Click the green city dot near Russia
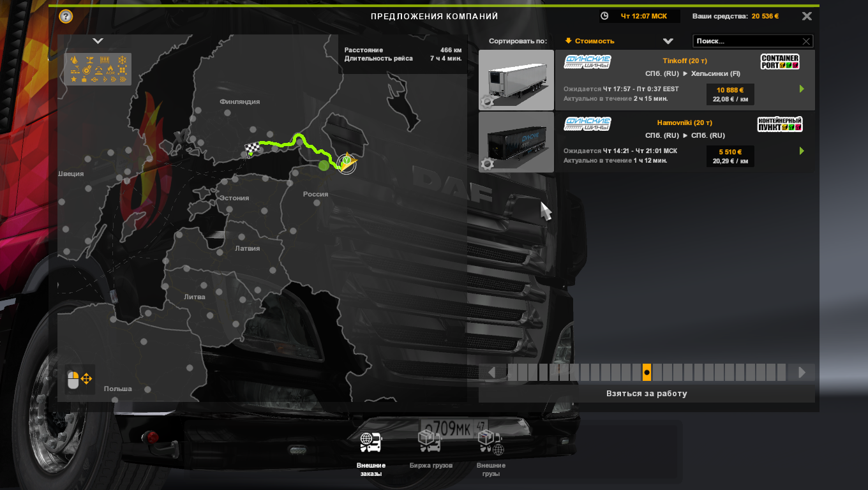This screenshot has height=490, width=868. (324, 166)
